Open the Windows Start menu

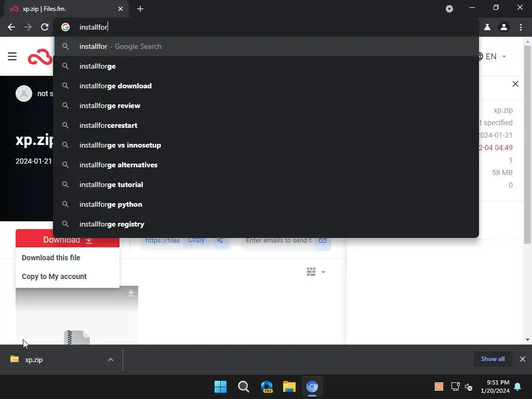tap(220, 387)
